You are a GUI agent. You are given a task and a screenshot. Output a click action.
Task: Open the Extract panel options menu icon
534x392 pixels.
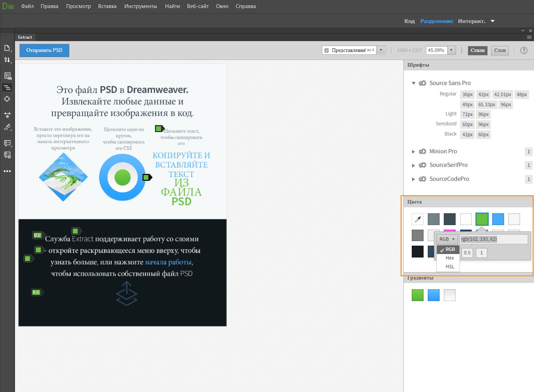(529, 37)
